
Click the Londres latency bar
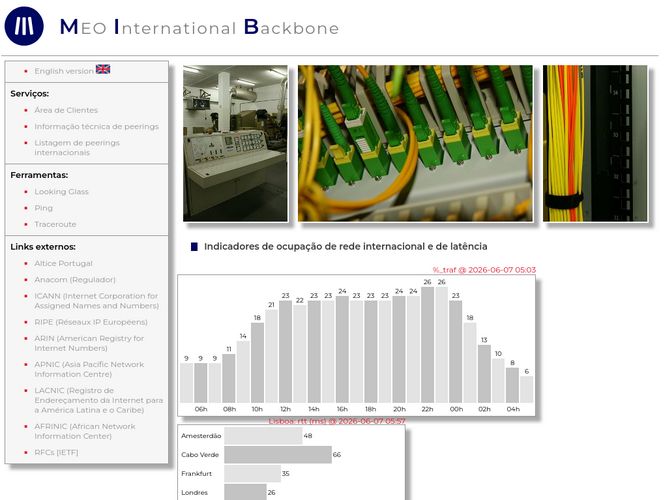point(245,492)
